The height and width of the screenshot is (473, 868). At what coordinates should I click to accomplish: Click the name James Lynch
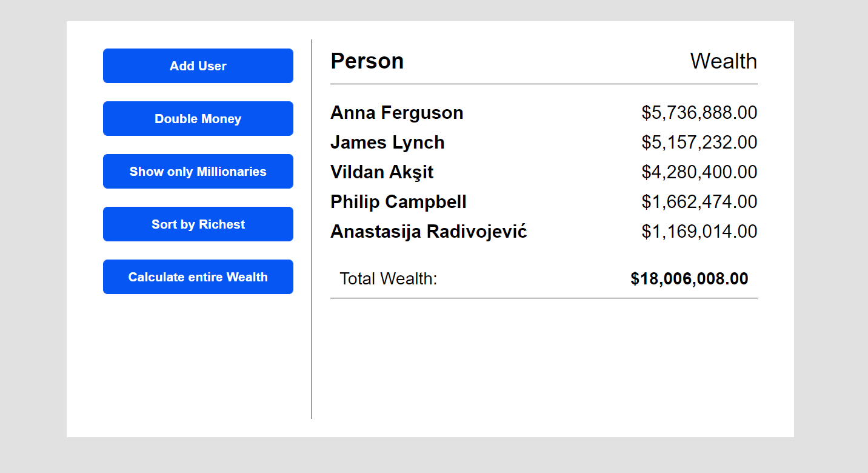click(x=387, y=143)
